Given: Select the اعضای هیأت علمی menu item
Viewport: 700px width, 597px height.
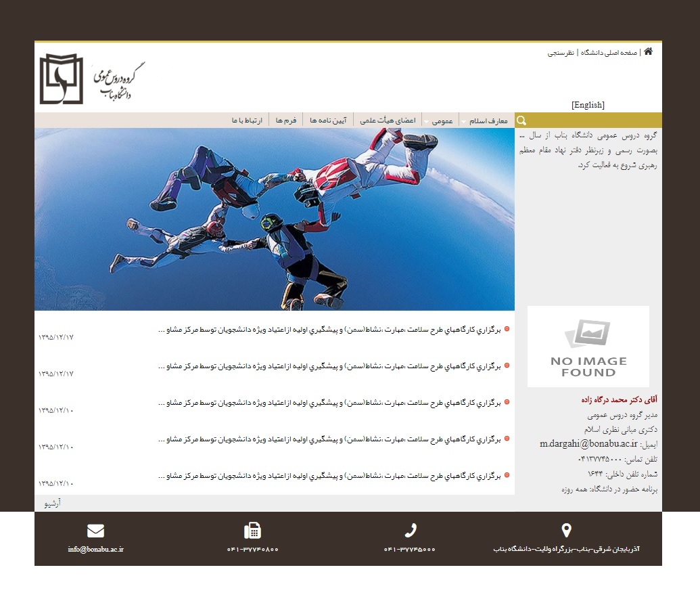Looking at the screenshot, I should pos(388,120).
